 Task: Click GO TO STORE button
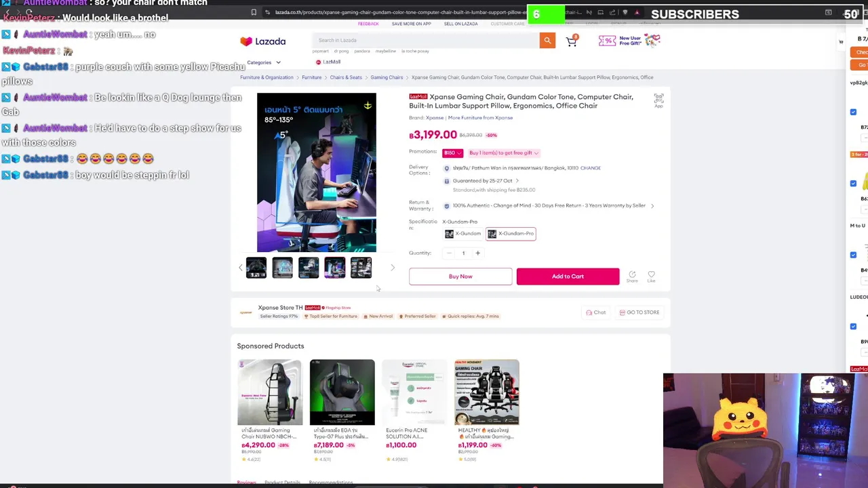point(639,312)
